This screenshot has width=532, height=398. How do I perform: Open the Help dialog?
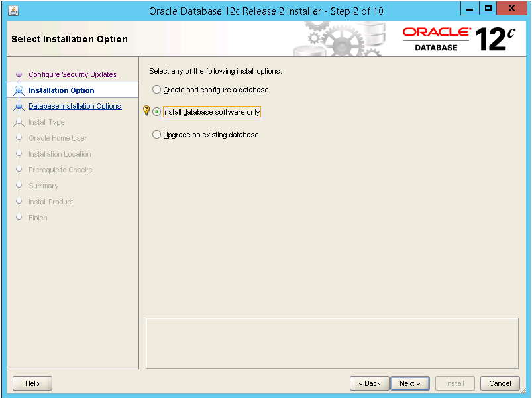32,383
